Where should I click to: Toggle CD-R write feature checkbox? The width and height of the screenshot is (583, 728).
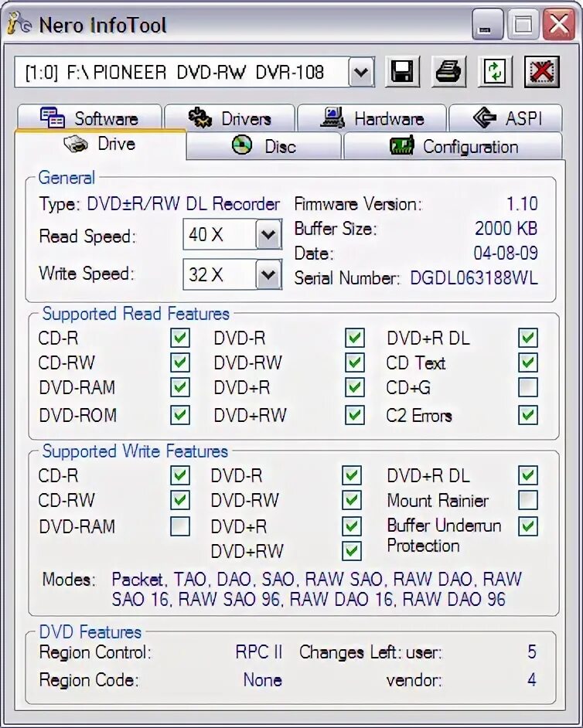[x=180, y=475]
